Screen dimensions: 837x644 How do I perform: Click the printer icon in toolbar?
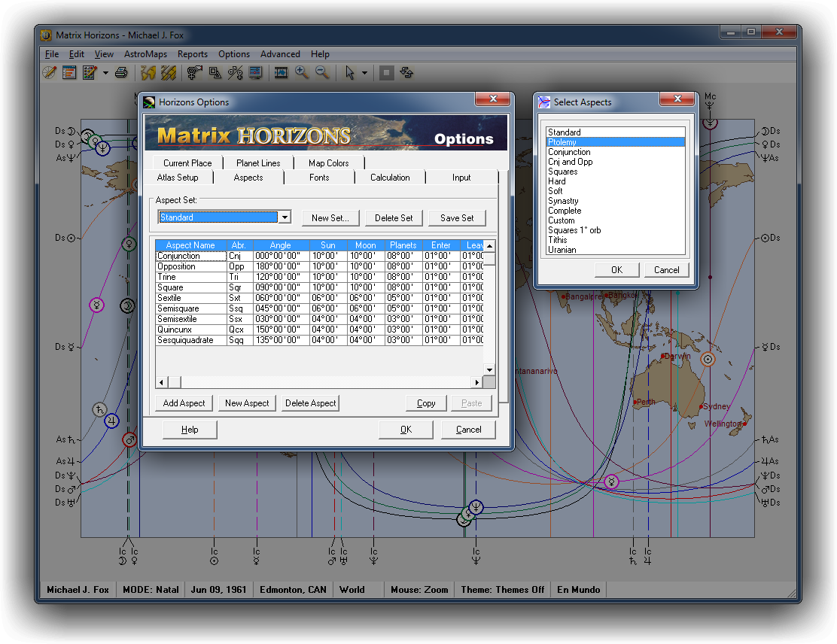[x=122, y=72]
